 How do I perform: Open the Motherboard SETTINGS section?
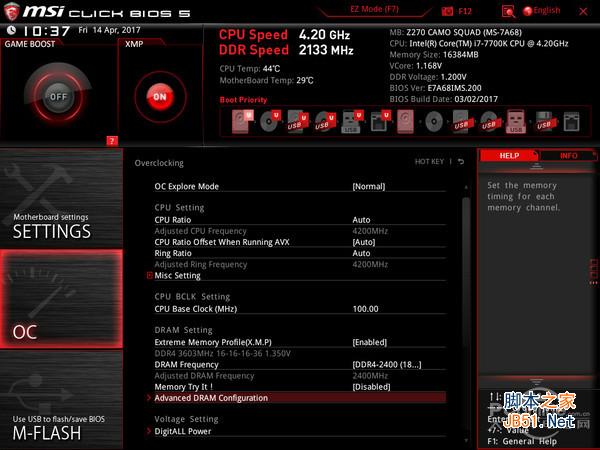coord(61,198)
